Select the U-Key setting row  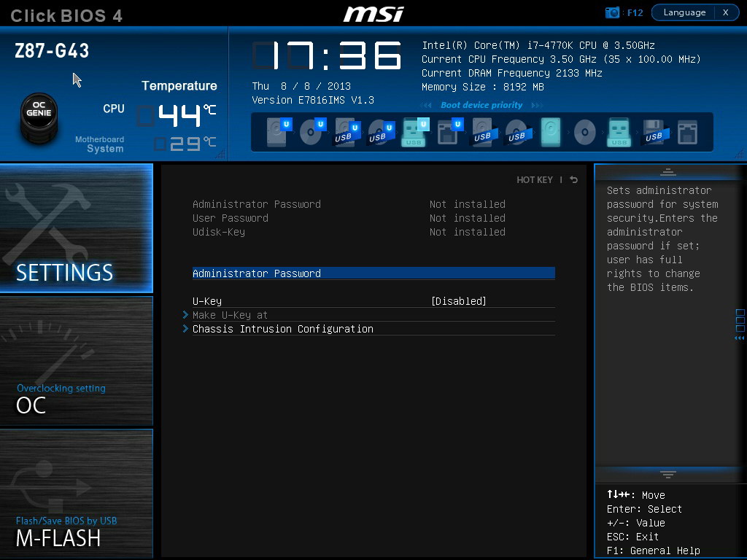pos(373,301)
